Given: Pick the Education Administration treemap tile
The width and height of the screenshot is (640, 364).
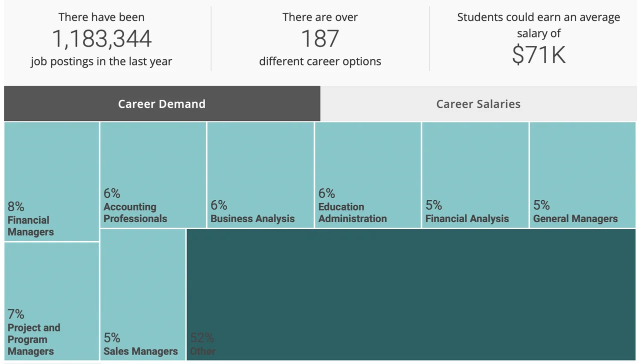Looking at the screenshot, I should coord(368,175).
